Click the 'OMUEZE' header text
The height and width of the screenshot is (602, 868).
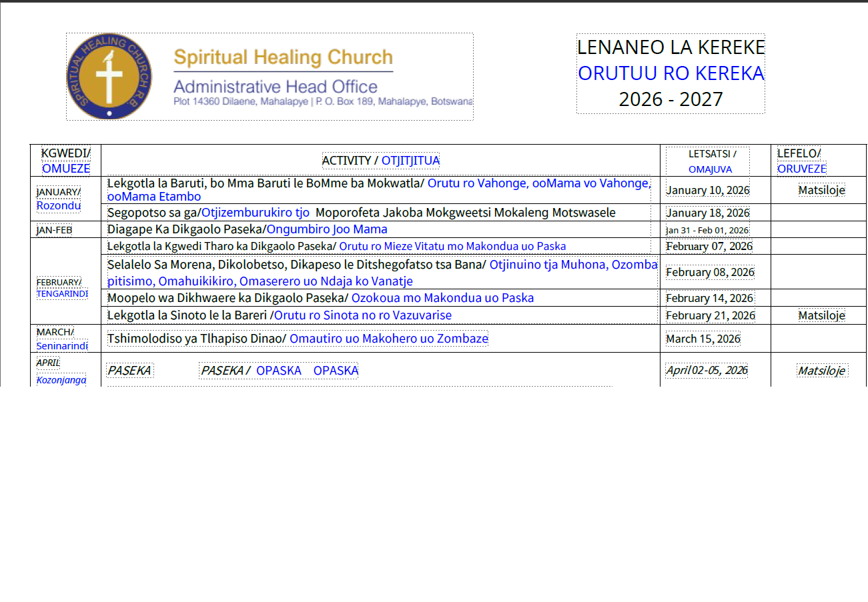(x=66, y=169)
